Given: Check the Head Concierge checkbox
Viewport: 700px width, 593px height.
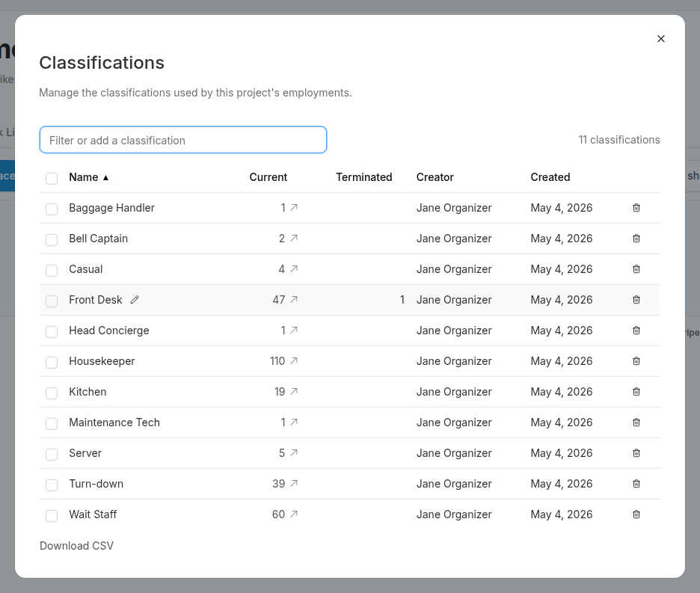Looking at the screenshot, I should [52, 332].
